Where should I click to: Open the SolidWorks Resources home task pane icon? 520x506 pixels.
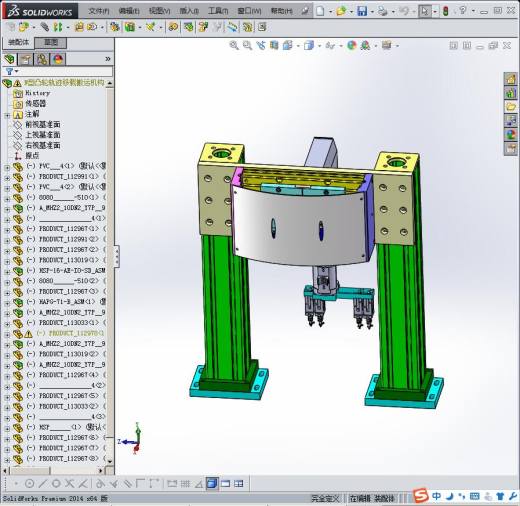tap(510, 79)
